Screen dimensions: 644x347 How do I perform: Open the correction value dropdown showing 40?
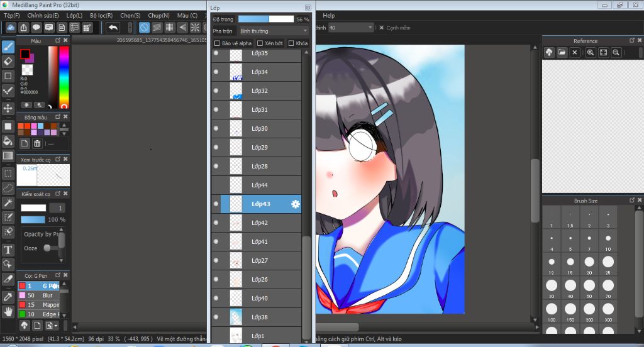click(350, 28)
